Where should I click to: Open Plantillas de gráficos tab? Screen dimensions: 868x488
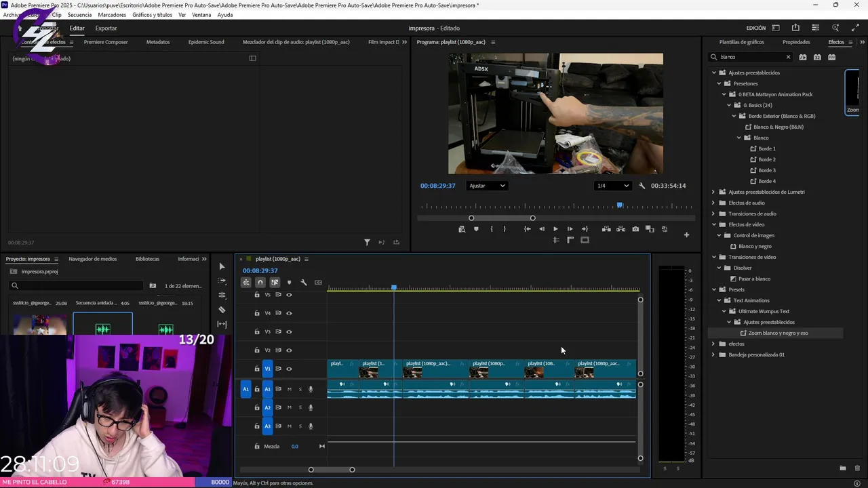point(741,42)
